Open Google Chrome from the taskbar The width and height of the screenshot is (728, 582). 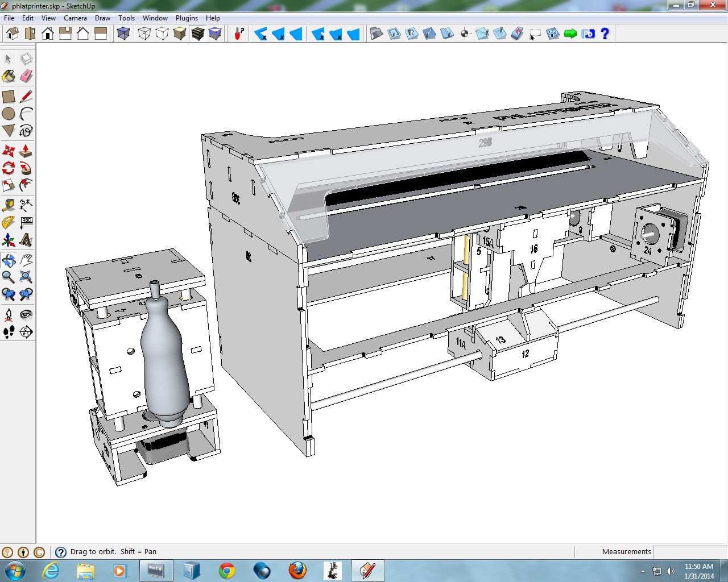click(x=227, y=571)
